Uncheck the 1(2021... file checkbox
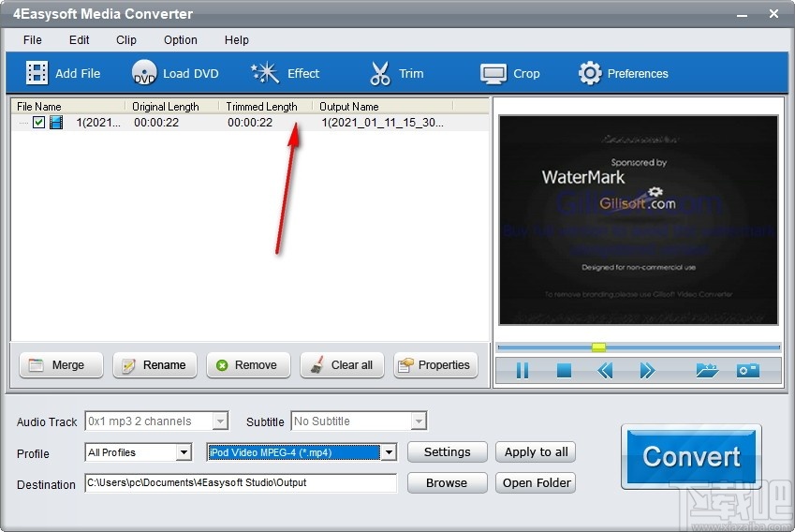795x532 pixels. tap(38, 122)
